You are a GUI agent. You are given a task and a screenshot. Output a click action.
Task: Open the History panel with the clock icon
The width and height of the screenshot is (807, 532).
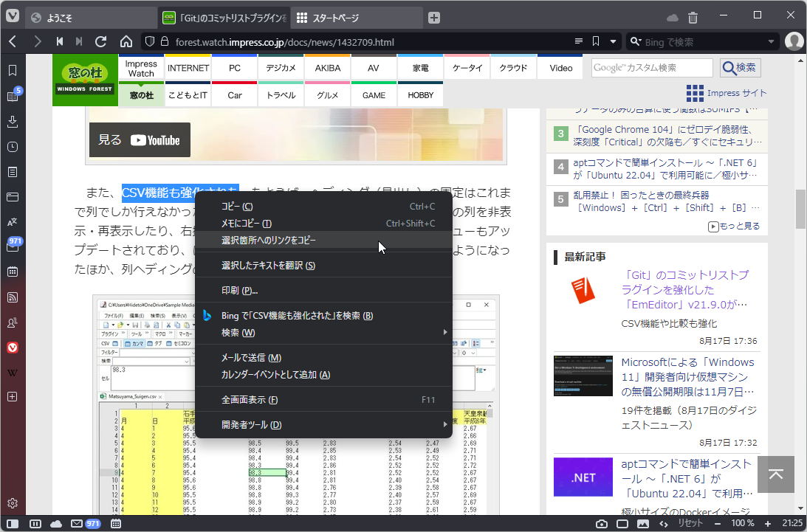coord(11,147)
